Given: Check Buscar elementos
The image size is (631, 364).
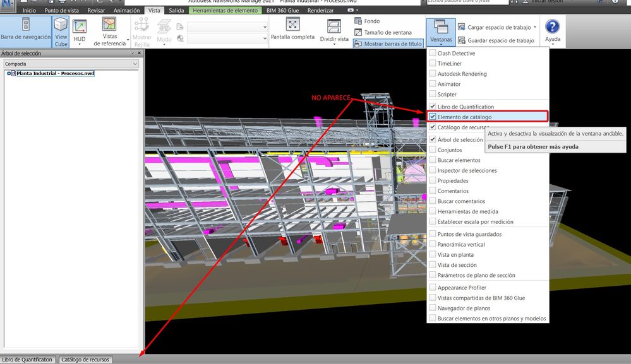Looking at the screenshot, I should click(433, 160).
